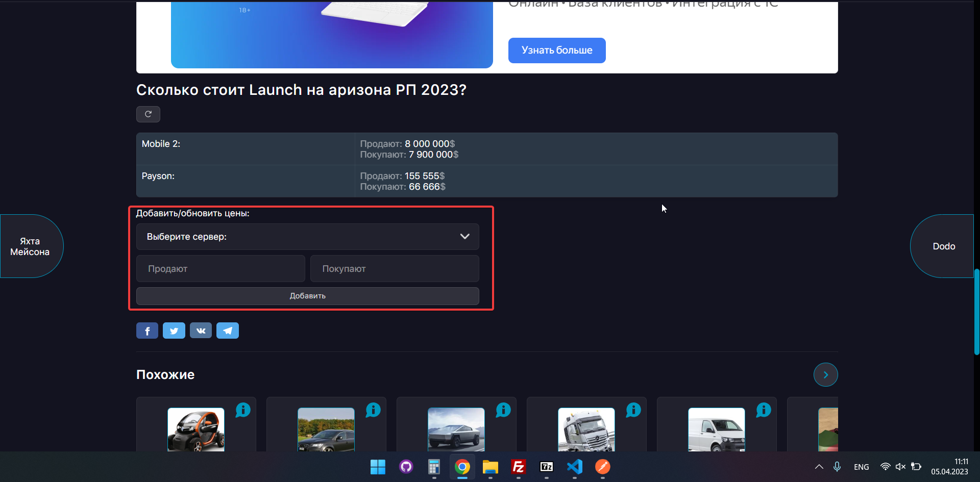Click the battery tray icon
The height and width of the screenshot is (482, 980).
click(916, 467)
